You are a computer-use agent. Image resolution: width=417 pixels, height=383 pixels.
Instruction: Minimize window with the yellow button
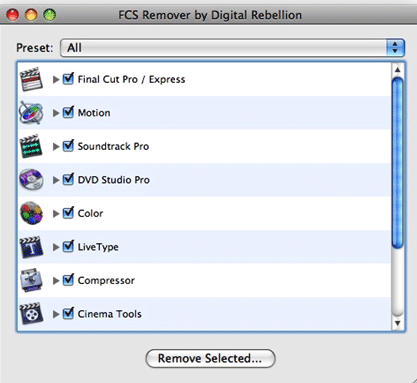(31, 15)
